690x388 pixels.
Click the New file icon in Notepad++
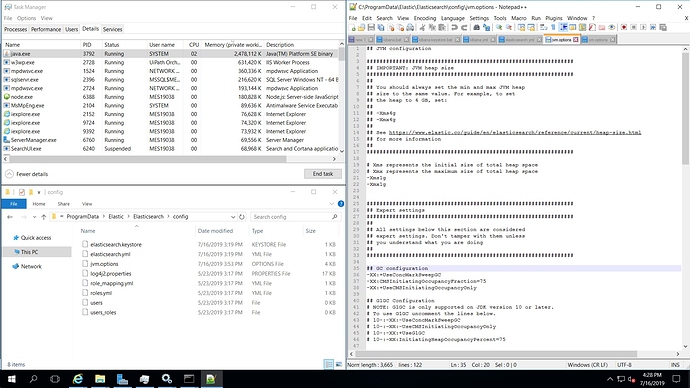coord(352,27)
